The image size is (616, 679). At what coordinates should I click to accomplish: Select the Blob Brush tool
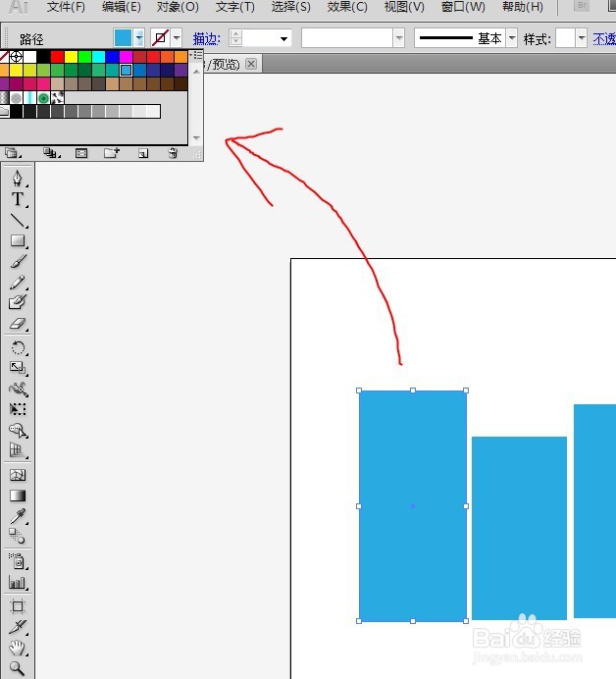pyautogui.click(x=18, y=302)
